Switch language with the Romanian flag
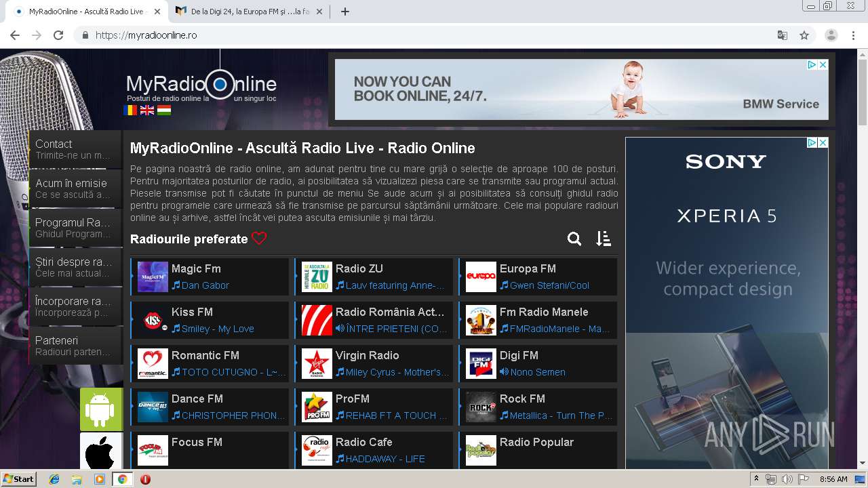The height and width of the screenshot is (488, 868). (x=130, y=110)
